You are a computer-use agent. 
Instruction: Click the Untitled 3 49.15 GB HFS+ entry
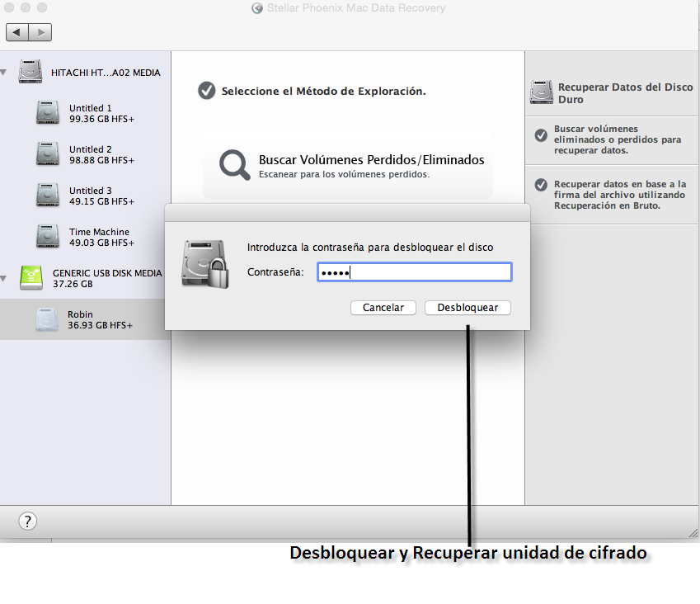tap(85, 196)
